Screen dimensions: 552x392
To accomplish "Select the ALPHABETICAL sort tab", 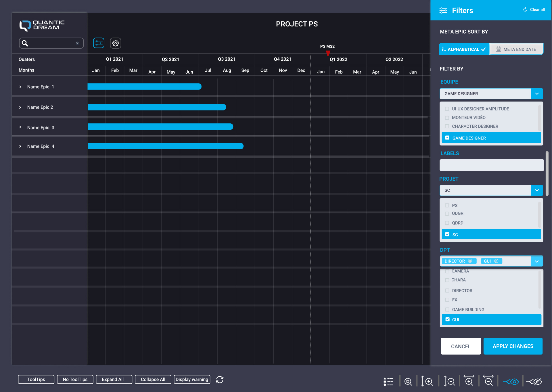I will click(x=464, y=49).
